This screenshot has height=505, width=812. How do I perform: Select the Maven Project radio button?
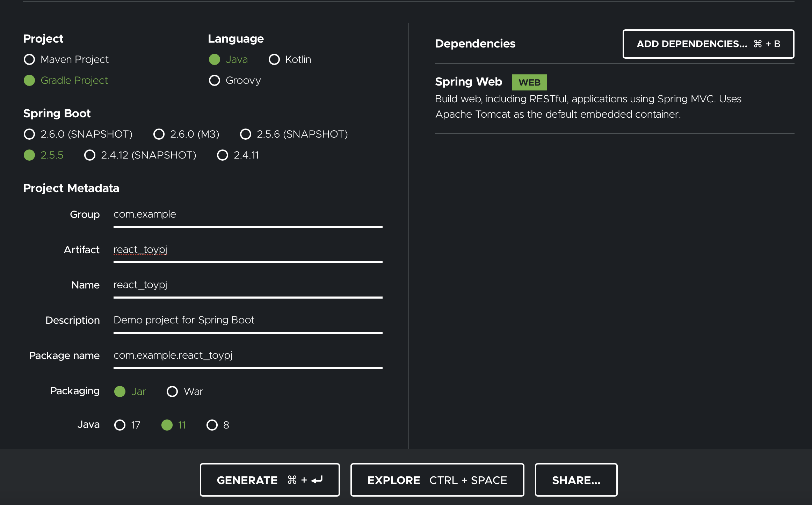pyautogui.click(x=29, y=59)
